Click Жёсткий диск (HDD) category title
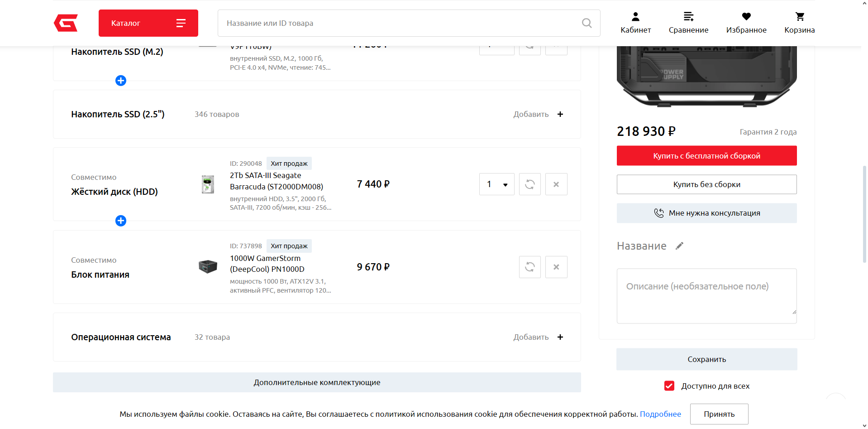Viewport: 868px width, 429px height. point(114,192)
